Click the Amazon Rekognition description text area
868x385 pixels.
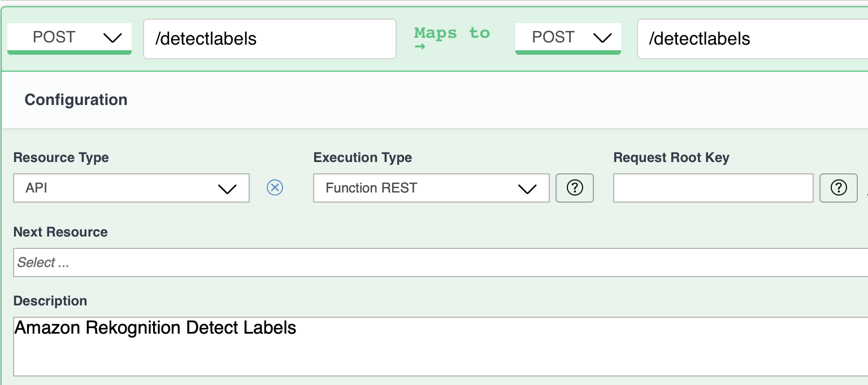click(x=441, y=346)
